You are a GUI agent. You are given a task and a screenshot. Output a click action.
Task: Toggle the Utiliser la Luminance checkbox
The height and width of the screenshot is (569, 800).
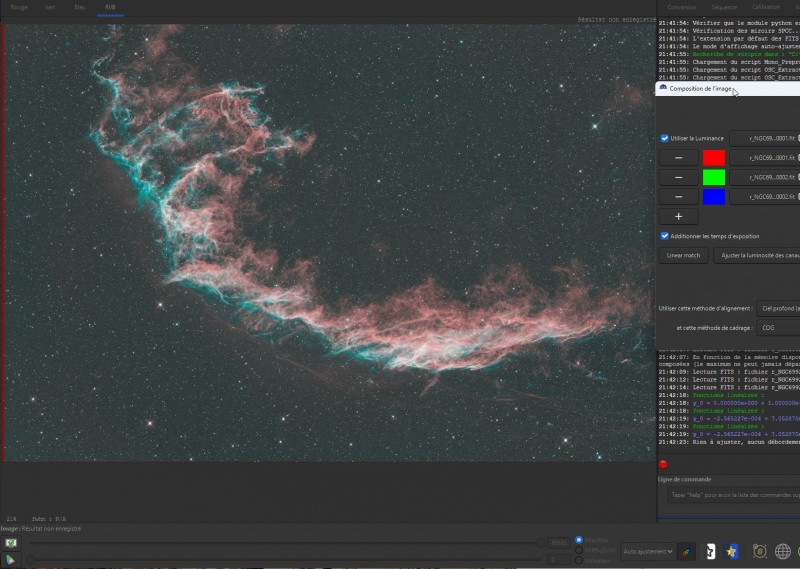pyautogui.click(x=664, y=138)
